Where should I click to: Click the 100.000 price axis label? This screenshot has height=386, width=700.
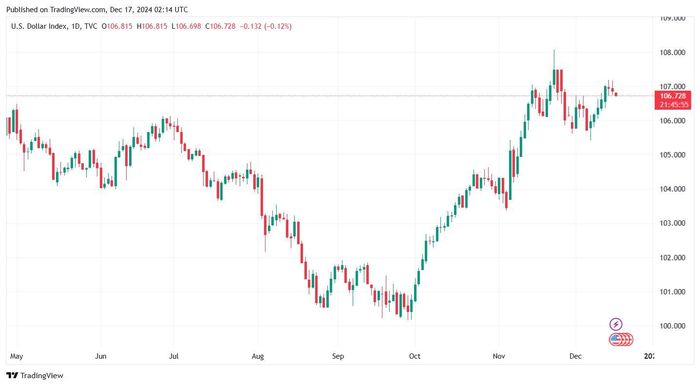coord(672,326)
